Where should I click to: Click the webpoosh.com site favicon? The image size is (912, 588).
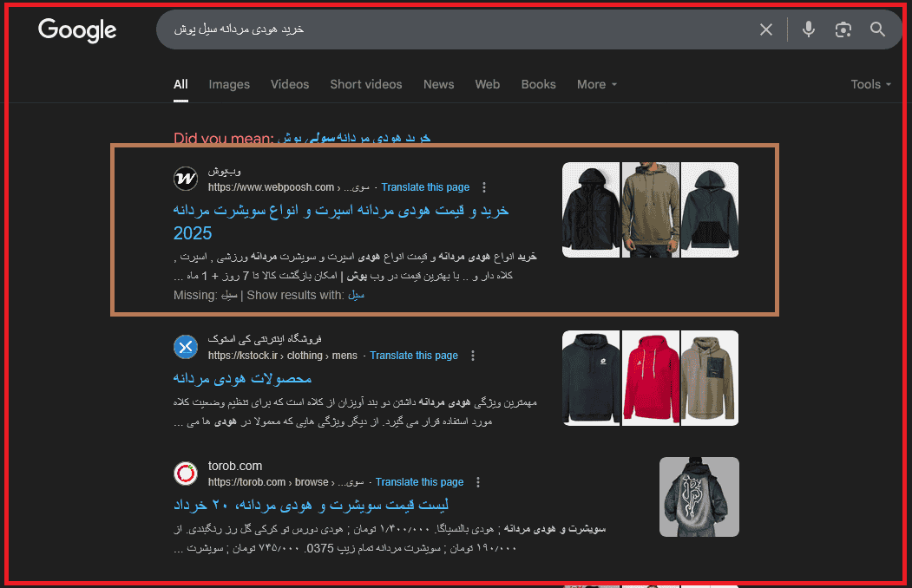(x=185, y=179)
